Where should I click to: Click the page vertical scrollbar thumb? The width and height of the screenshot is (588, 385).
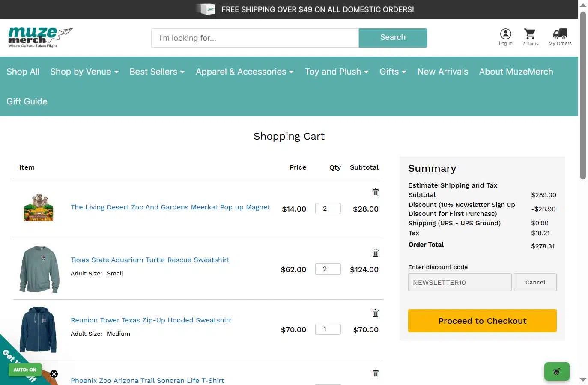click(x=583, y=96)
